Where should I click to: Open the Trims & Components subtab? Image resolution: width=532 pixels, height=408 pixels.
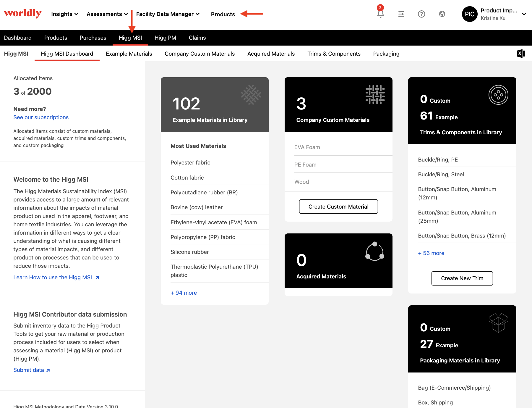pos(334,54)
